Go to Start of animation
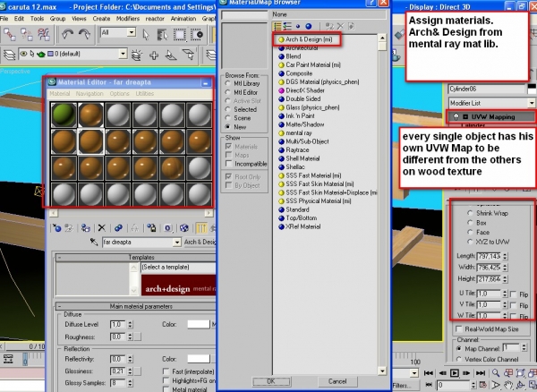Image resolution: width=537 pixels, height=392 pixels. (x=428, y=373)
